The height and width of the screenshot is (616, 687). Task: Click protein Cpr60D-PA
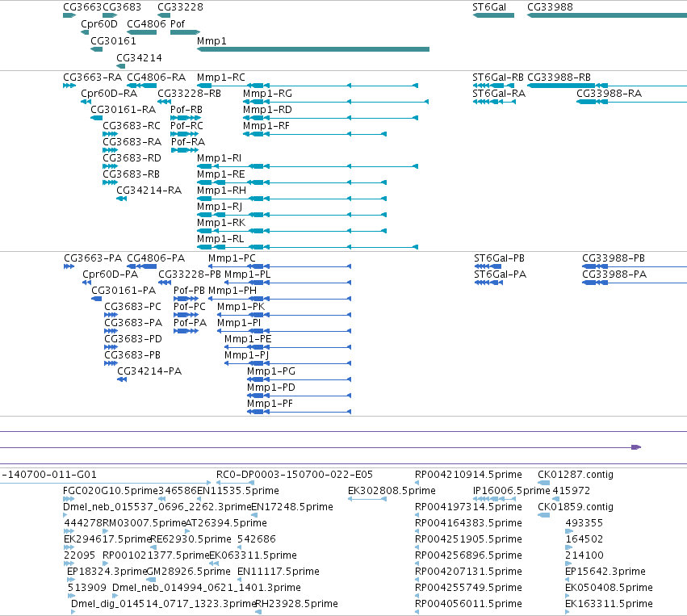pyautogui.click(x=86, y=283)
